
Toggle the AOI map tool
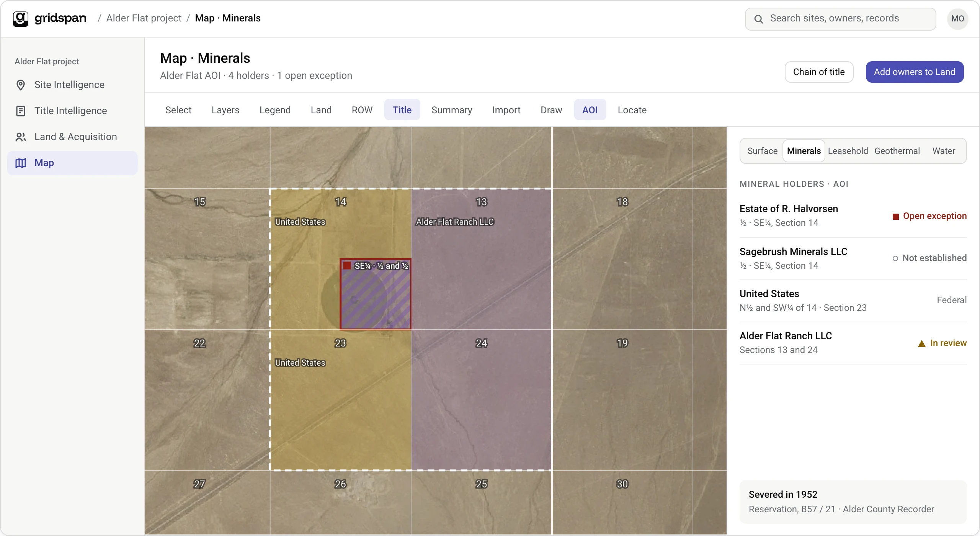tap(590, 110)
